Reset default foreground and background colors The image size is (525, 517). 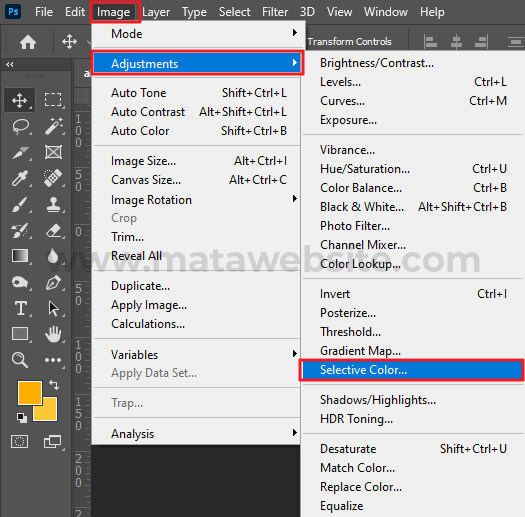(22, 418)
